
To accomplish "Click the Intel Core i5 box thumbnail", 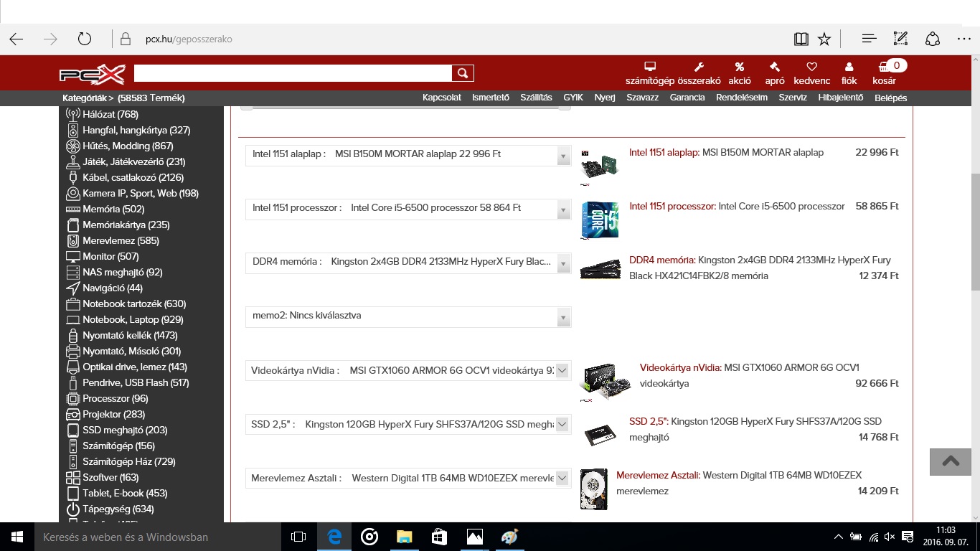I will pyautogui.click(x=599, y=220).
